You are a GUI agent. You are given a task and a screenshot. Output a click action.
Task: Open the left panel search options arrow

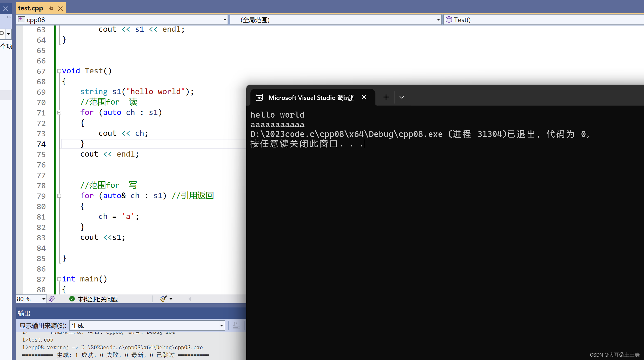coord(8,34)
